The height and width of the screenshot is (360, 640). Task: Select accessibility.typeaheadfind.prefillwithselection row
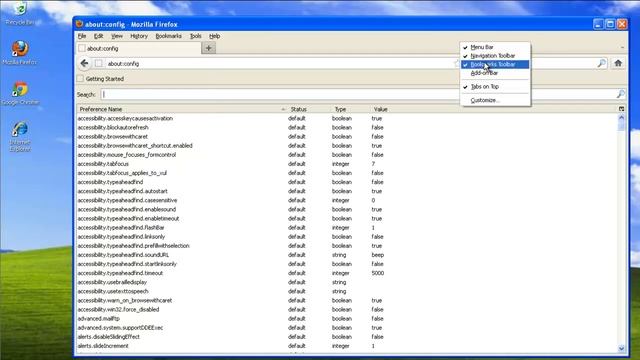click(347, 246)
